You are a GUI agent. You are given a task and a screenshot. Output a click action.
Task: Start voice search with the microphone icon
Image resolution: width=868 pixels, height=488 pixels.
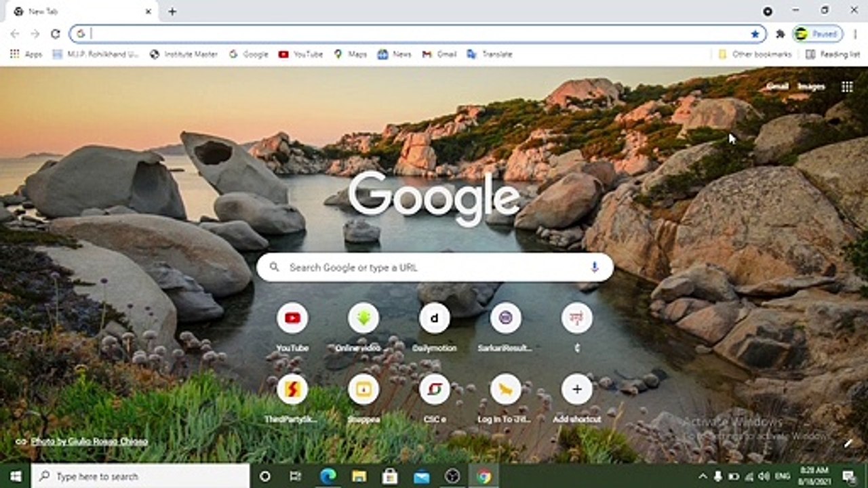pos(595,267)
